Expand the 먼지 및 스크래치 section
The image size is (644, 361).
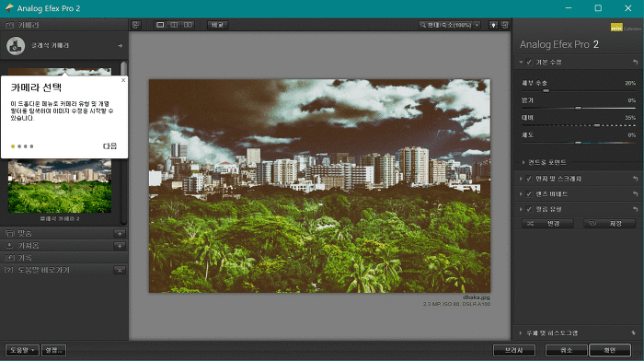(521, 179)
